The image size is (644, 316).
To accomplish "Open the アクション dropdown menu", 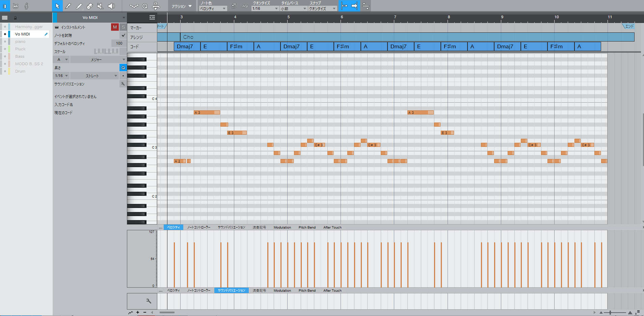I will coord(182,6).
